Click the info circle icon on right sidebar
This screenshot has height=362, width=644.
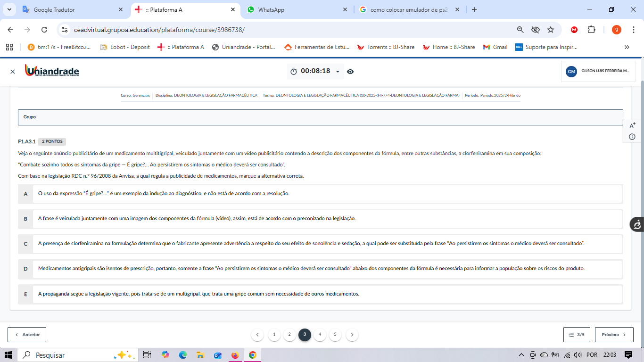tap(632, 137)
